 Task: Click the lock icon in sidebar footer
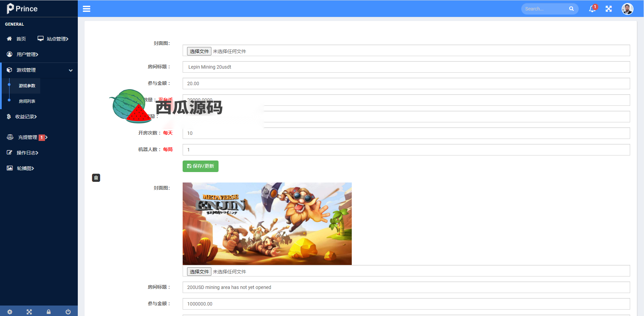click(49, 312)
